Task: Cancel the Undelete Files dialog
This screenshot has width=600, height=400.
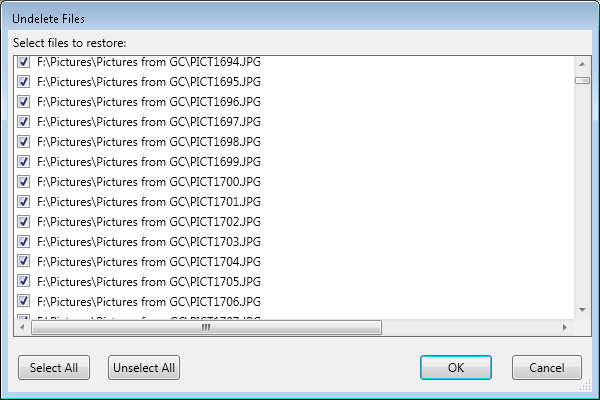Action: coord(547,368)
